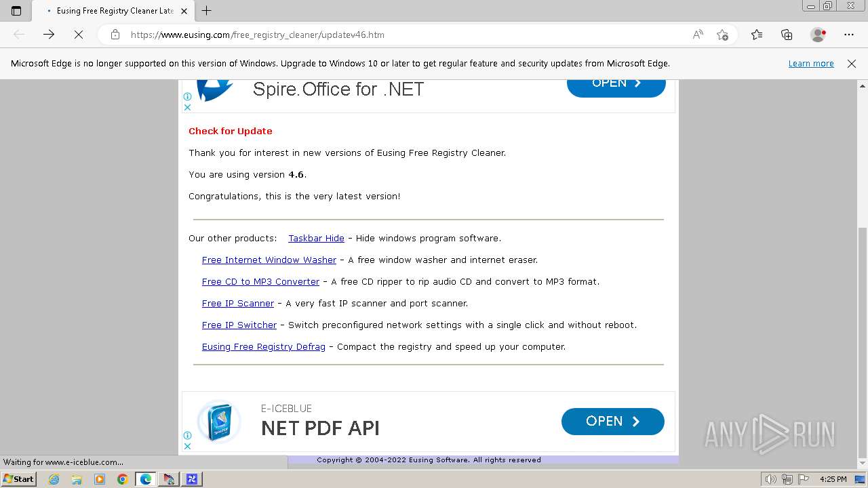Screen dimensions: 868x488
Task: Add this page to favorites
Action: (722, 35)
